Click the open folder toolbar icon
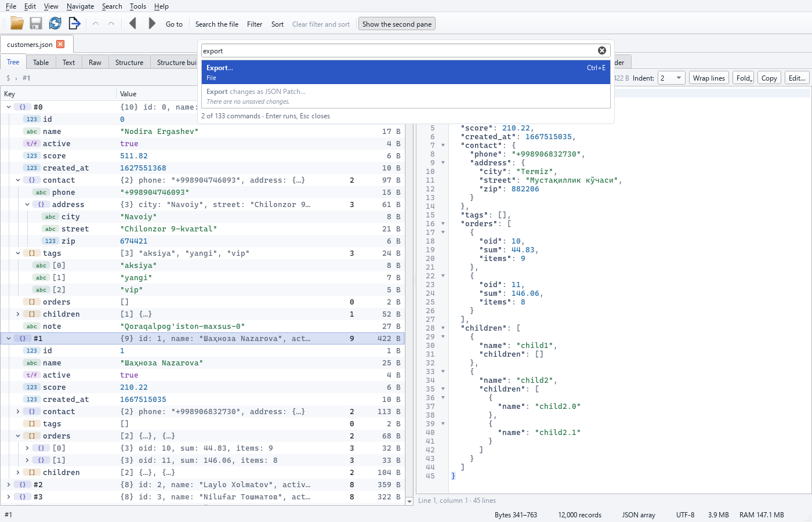The height and width of the screenshot is (522, 812). coord(17,23)
